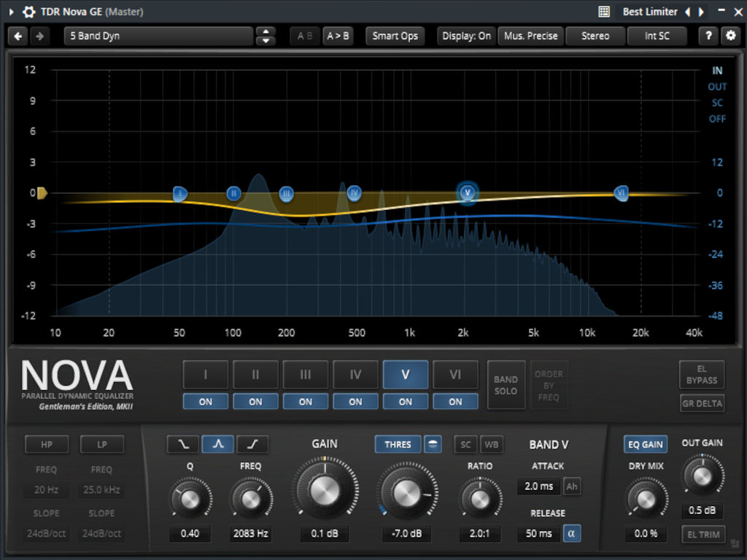Click the OUT GAIN knob
This screenshot has width=747, height=560.
[703, 476]
